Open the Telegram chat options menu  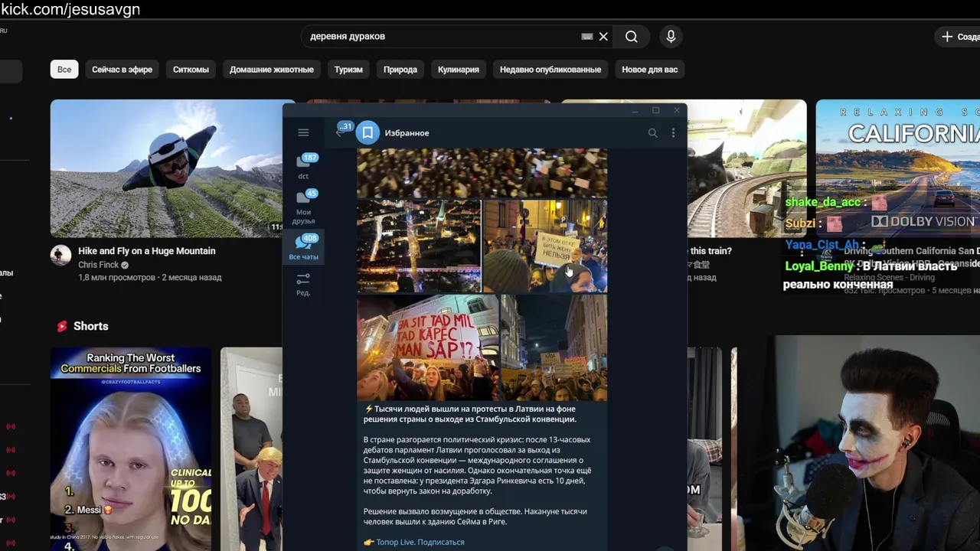(x=673, y=133)
